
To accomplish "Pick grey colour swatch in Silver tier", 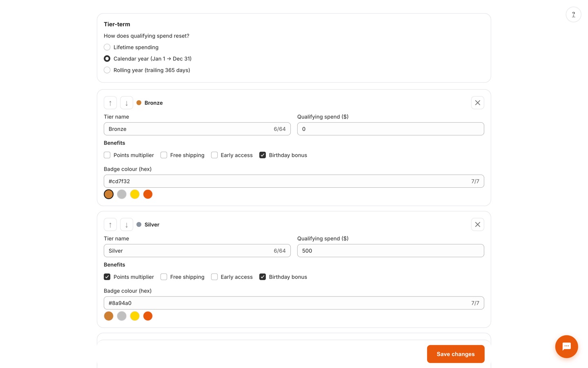I will tap(122, 316).
